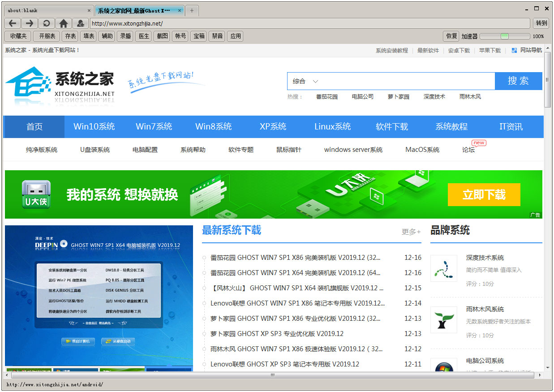Select the Linux系统 nav menu item
Viewport: 554px width, 392px height.
point(333,127)
